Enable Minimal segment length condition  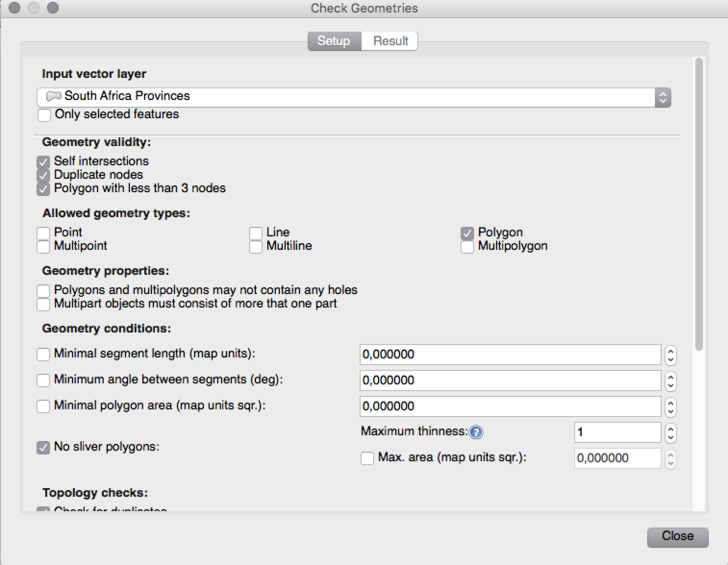point(43,354)
